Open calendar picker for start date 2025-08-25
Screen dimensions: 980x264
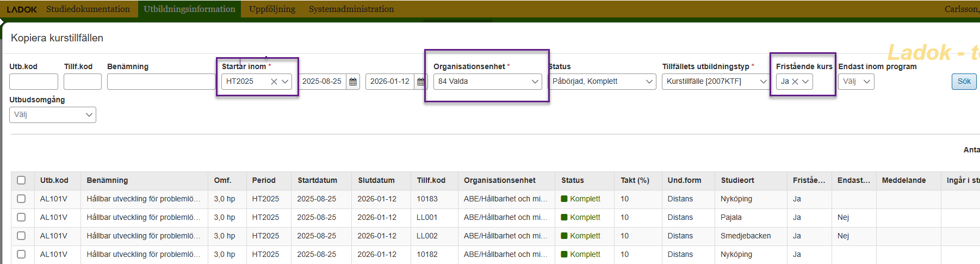click(x=353, y=82)
